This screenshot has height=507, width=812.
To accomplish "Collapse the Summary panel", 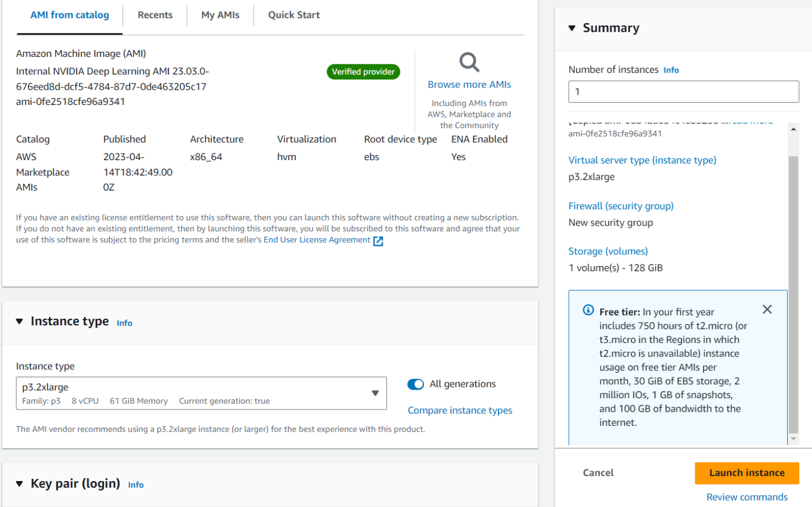I will (572, 28).
